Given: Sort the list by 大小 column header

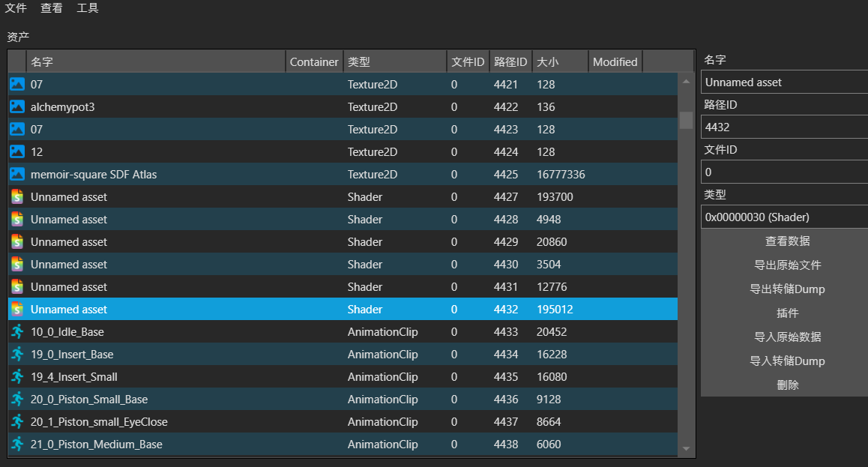Looking at the screenshot, I should pyautogui.click(x=559, y=62).
